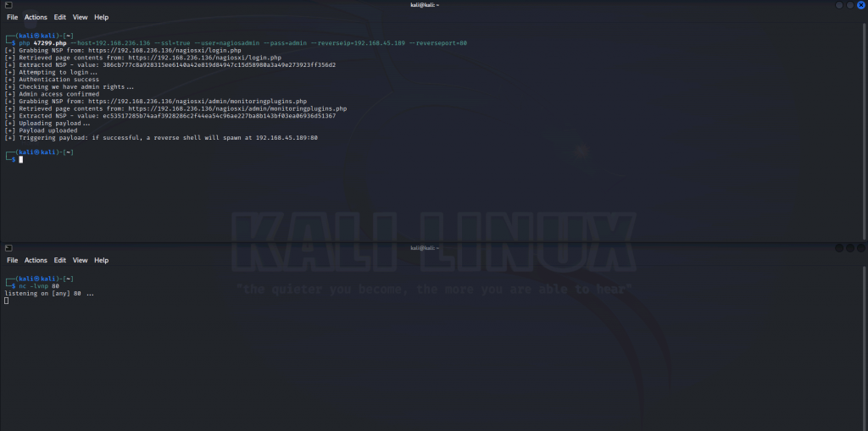Click 'kali@kali: ~' title of top window
This screenshot has height=431, width=868.
423,5
